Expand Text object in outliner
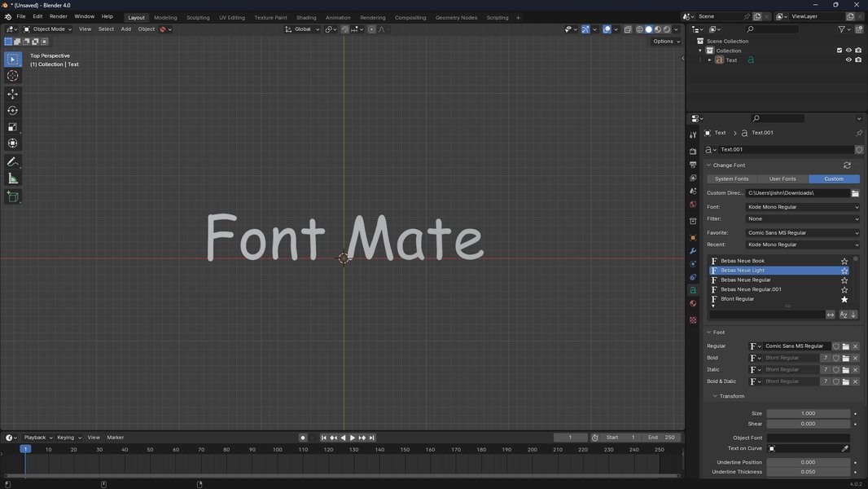The image size is (868, 489). (x=710, y=59)
